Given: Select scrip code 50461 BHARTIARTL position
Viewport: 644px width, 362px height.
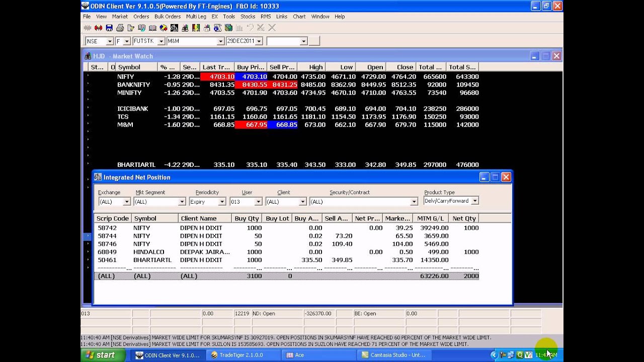Looking at the screenshot, I should (287, 260).
